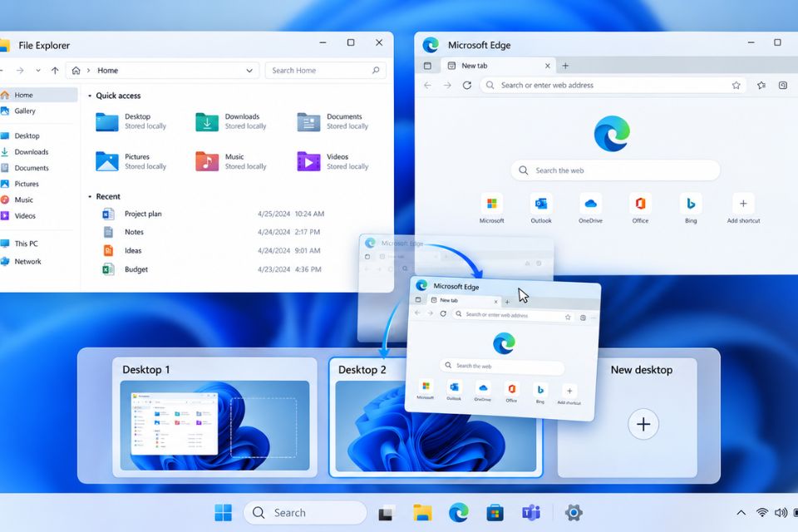Open Desktop folder in Quick access
This screenshot has width=798, height=532.
[131, 121]
